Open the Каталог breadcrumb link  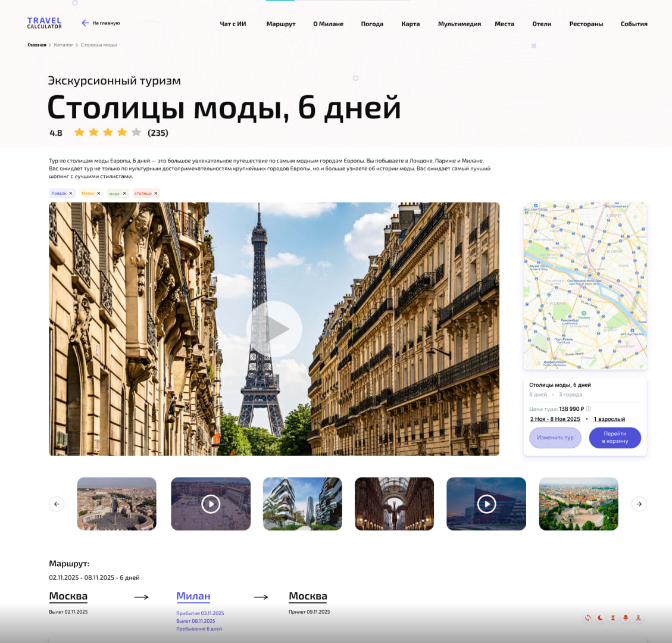pos(63,45)
